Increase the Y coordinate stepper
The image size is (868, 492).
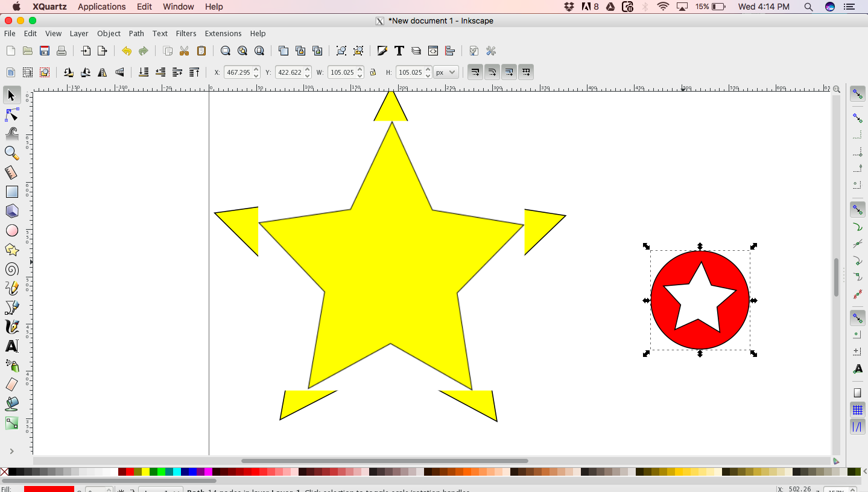[x=308, y=69]
